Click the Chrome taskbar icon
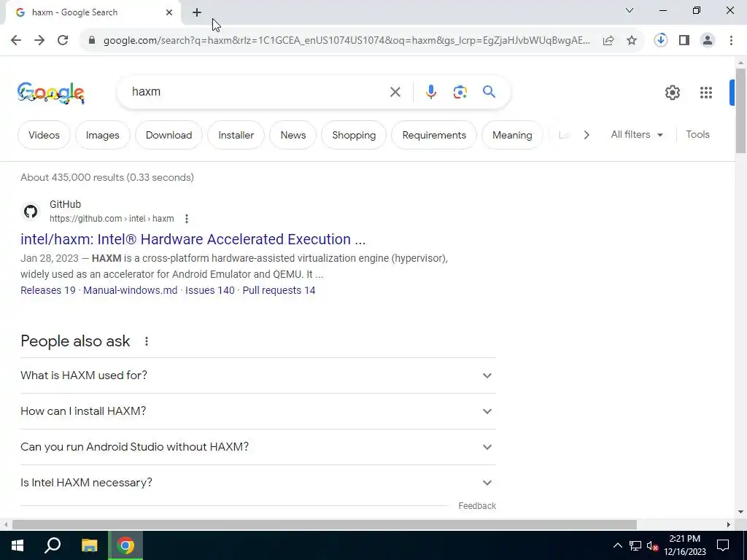Screen dimensions: 747x560 coord(125,545)
